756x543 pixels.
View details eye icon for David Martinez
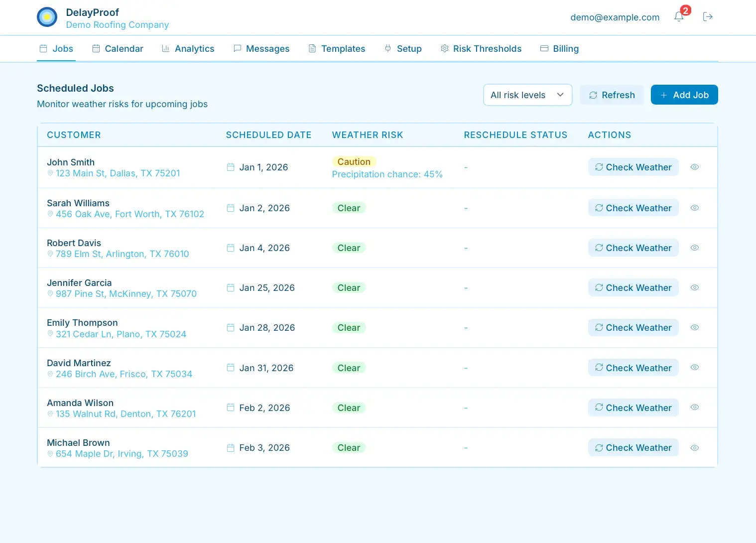(x=695, y=368)
